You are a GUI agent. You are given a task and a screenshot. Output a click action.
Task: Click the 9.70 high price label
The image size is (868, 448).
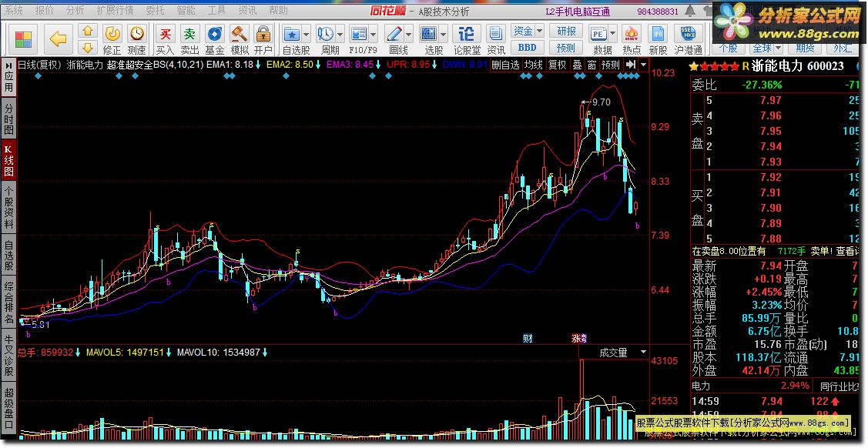click(x=602, y=102)
